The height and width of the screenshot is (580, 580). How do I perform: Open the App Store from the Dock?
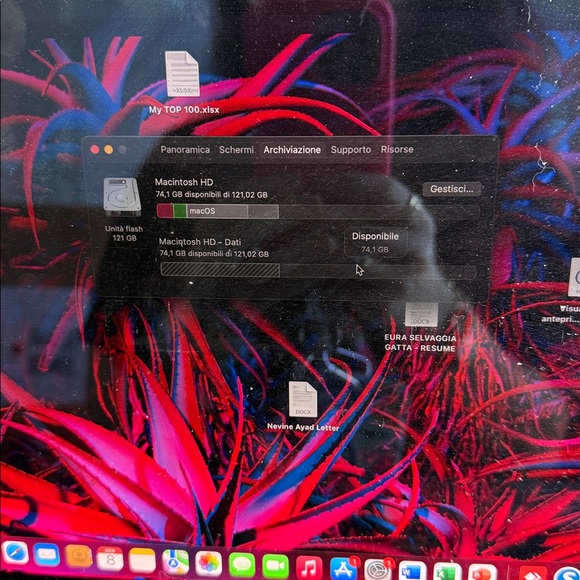click(x=343, y=569)
